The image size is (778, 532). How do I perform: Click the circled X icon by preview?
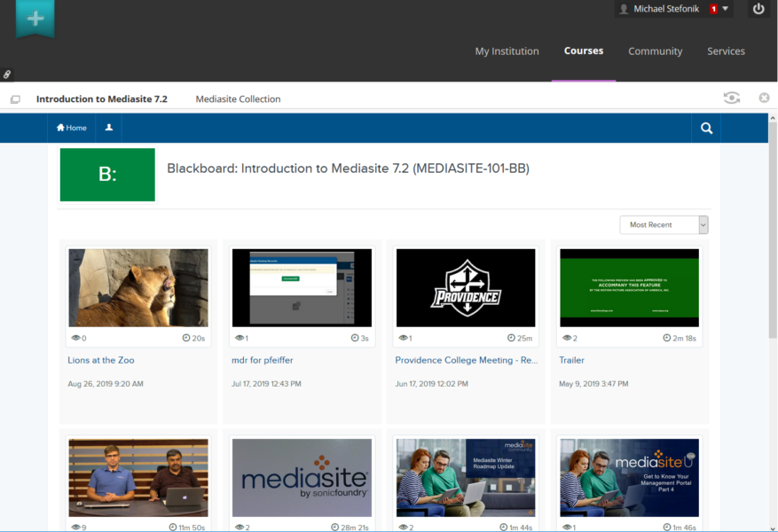[x=764, y=98]
